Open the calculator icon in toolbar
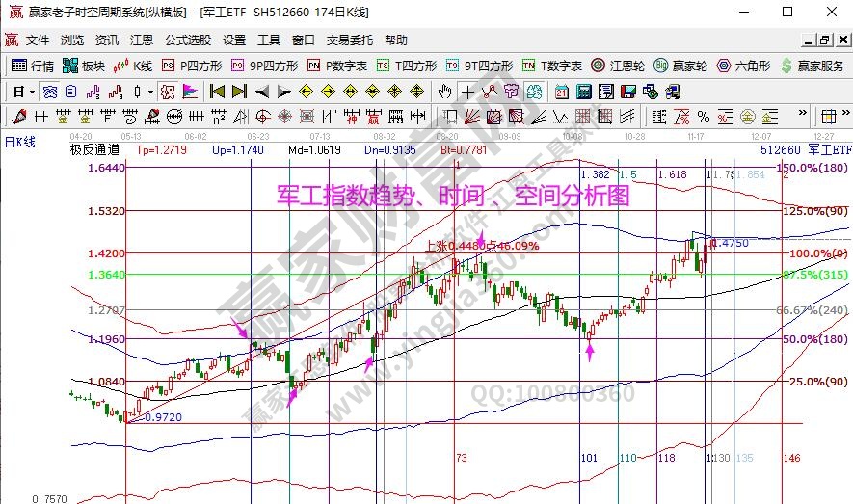Image resolution: width=853 pixels, height=504 pixels. 584,92
